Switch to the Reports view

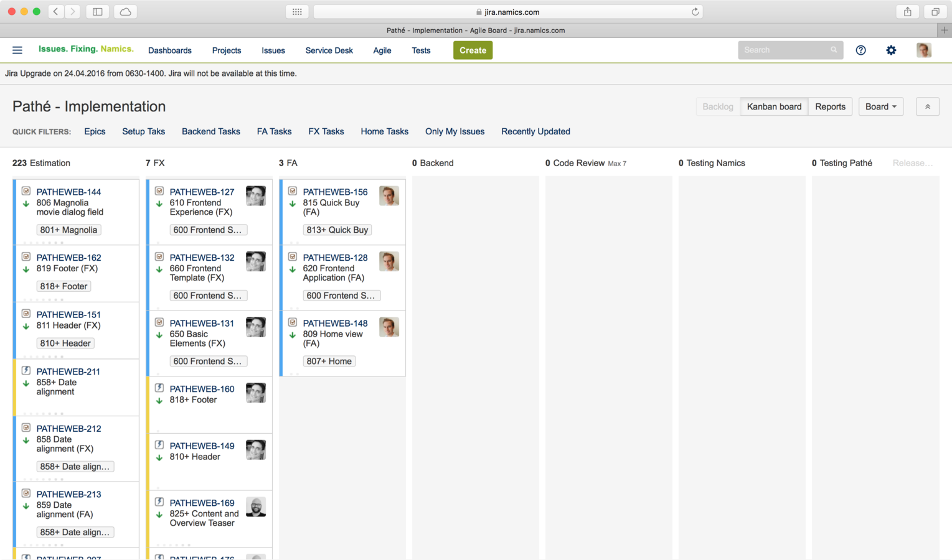(x=830, y=106)
